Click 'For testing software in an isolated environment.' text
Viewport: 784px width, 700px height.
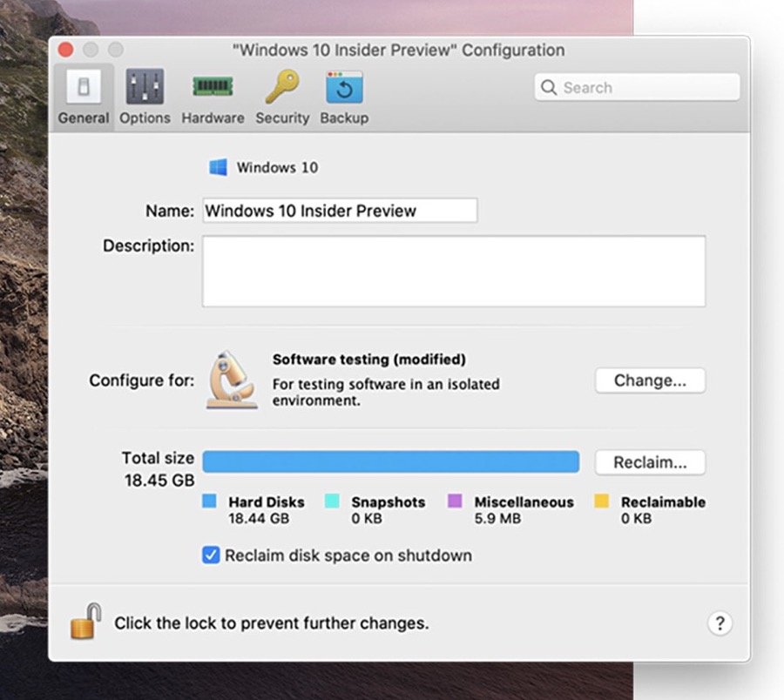pyautogui.click(x=386, y=392)
